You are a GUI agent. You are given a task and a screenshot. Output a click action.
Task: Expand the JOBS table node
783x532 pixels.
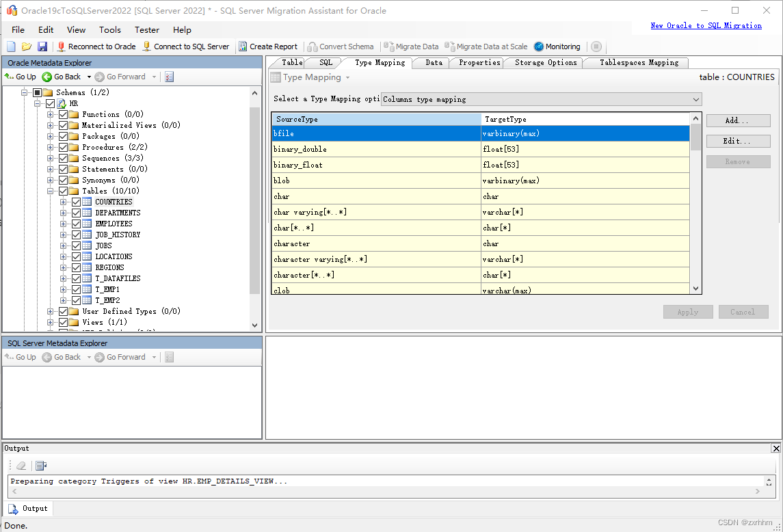[63, 245]
